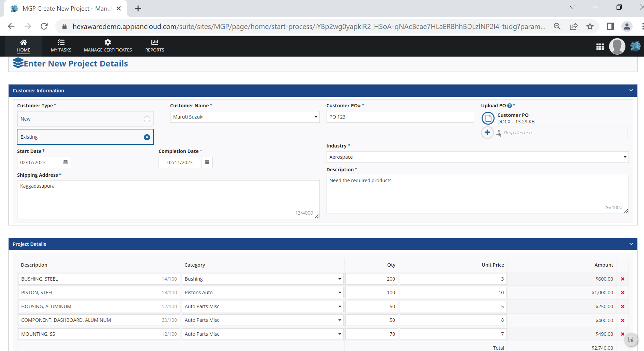Screen dimensions: 644x351
Task: Open the Completion Date calendar picker
Action: [207, 162]
